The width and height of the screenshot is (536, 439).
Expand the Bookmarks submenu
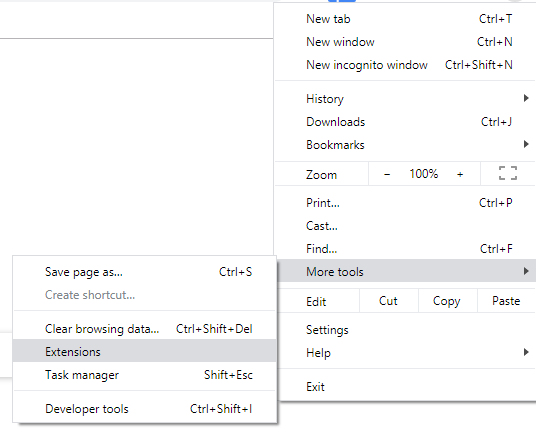coord(405,145)
